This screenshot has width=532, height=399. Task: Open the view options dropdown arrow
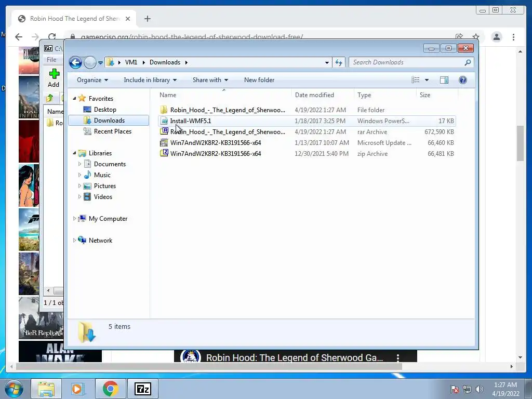pyautogui.click(x=427, y=80)
